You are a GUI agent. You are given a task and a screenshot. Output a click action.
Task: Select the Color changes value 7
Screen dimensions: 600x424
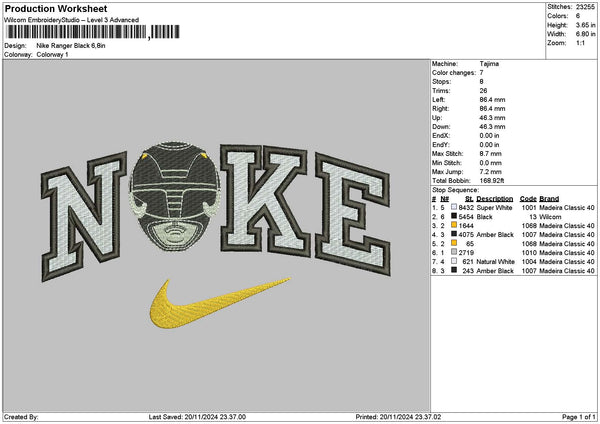click(481, 73)
